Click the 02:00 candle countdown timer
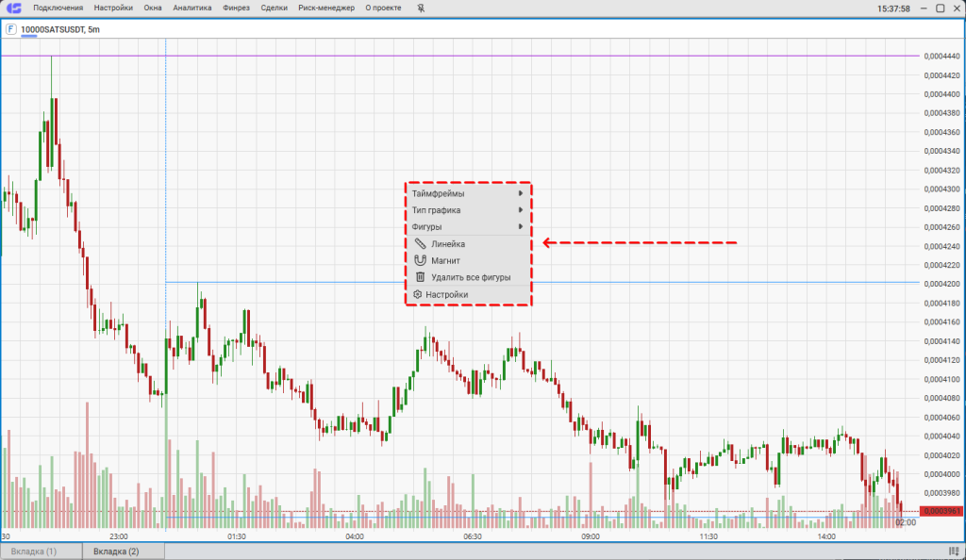 pos(906,522)
